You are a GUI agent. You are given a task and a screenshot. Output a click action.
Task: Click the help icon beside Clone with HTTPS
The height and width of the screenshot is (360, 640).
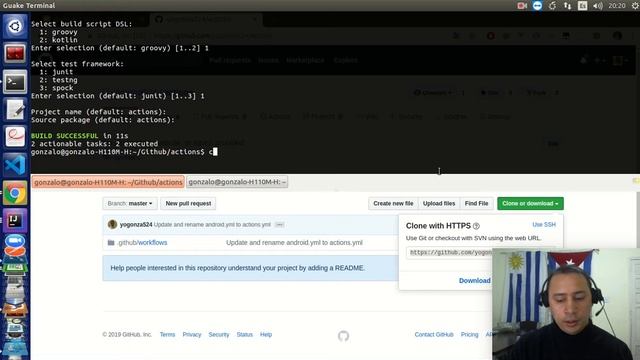476,226
